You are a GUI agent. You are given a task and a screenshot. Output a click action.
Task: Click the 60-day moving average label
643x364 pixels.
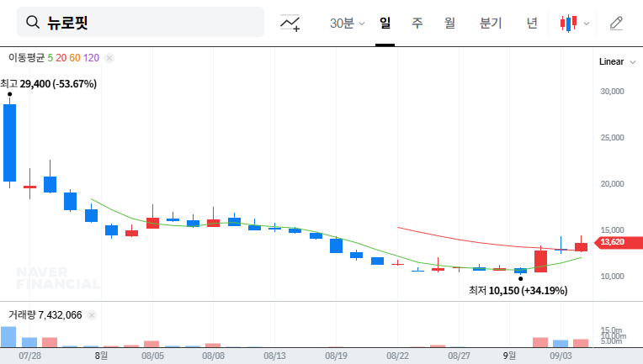(75, 58)
